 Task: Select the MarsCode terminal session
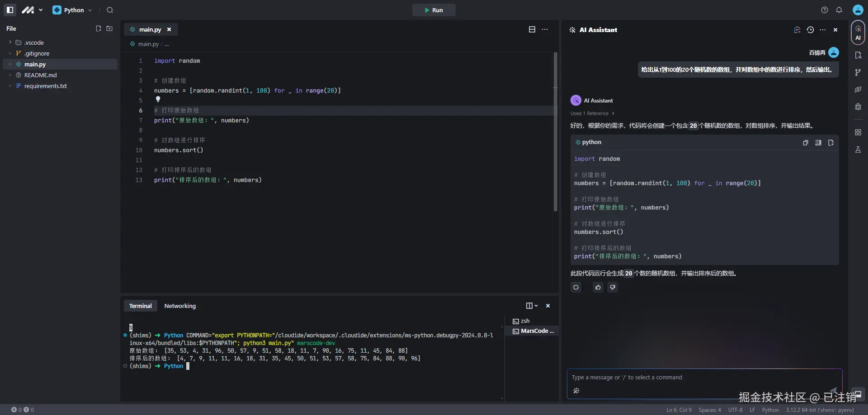coord(533,331)
